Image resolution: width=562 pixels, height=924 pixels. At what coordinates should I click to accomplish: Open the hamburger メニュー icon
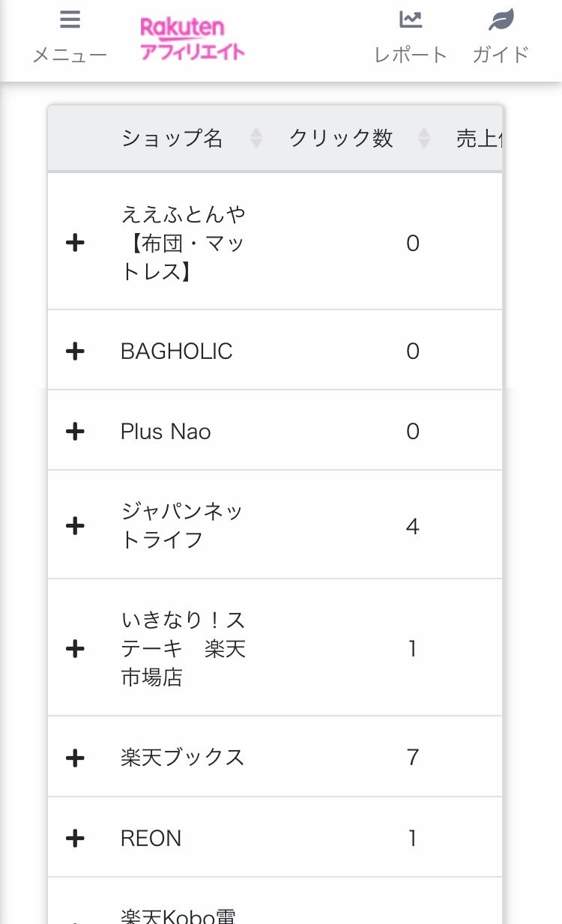pos(70,20)
